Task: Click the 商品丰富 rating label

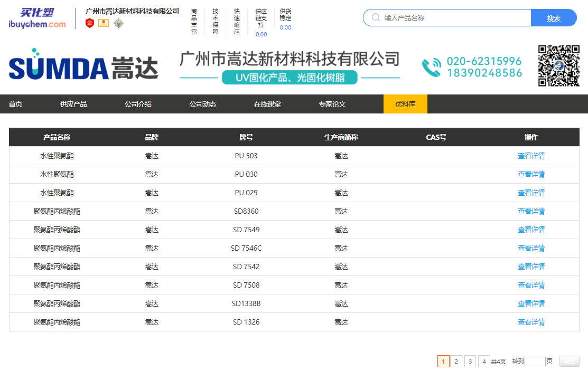Action: (194, 21)
